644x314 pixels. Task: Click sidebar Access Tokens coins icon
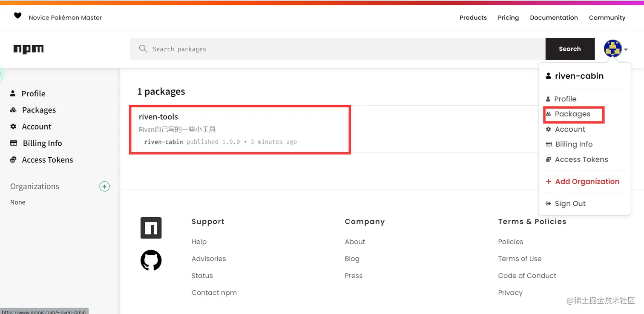click(13, 160)
